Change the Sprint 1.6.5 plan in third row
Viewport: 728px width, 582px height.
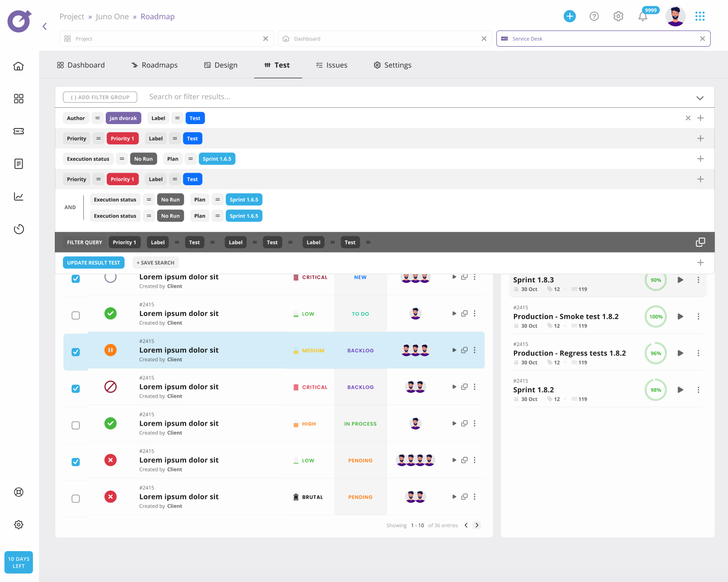pos(217,159)
